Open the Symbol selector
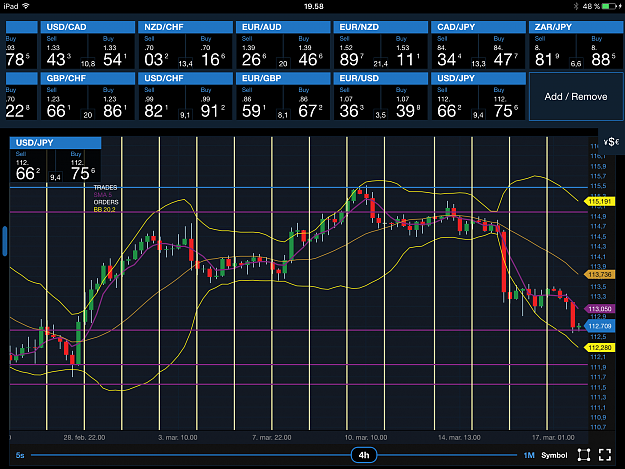Image resolution: width=625 pixels, height=469 pixels. (554, 455)
